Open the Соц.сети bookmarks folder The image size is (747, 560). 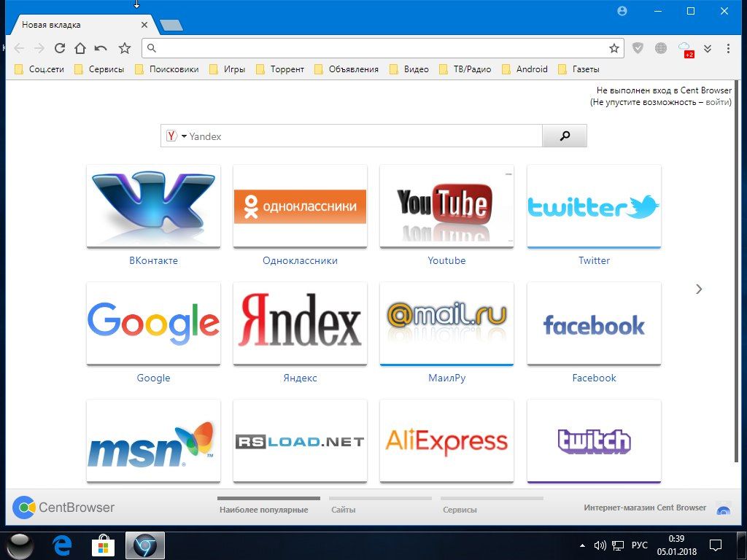[x=39, y=69]
